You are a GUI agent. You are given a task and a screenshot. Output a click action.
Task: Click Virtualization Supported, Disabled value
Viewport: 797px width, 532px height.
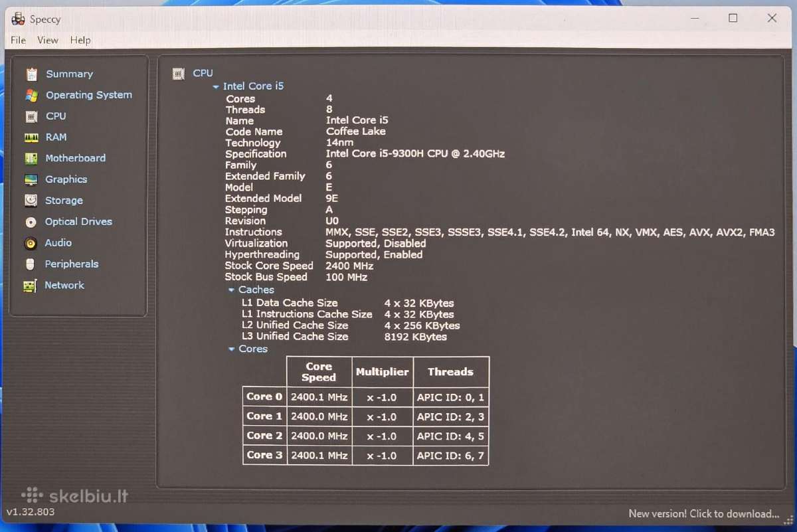click(x=375, y=244)
